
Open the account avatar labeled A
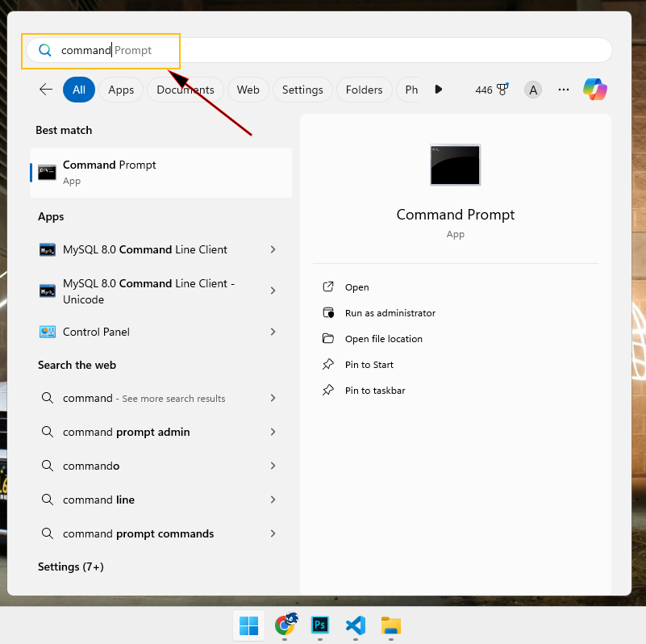click(532, 90)
